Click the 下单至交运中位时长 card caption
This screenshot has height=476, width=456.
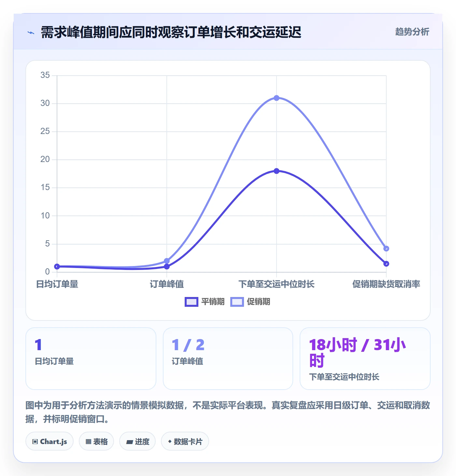click(x=344, y=377)
